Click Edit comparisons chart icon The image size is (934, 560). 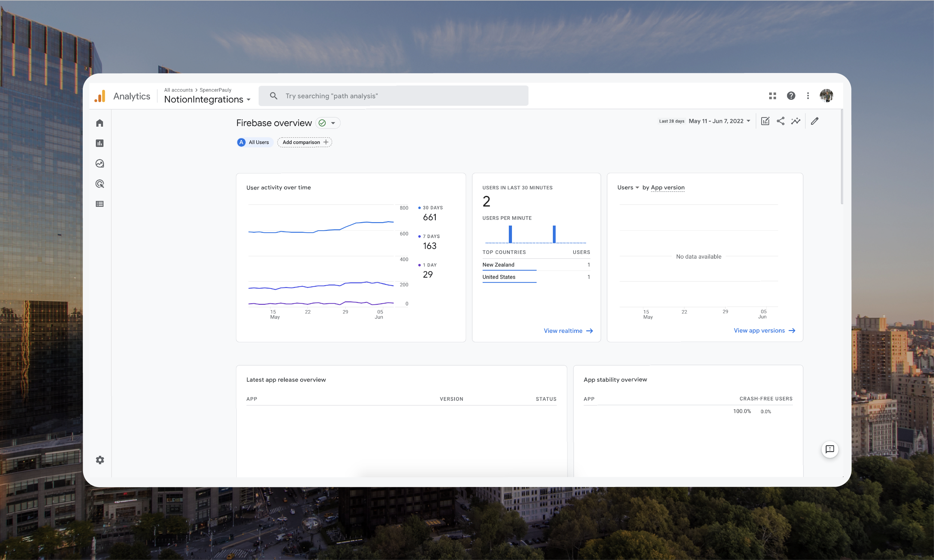coord(765,121)
